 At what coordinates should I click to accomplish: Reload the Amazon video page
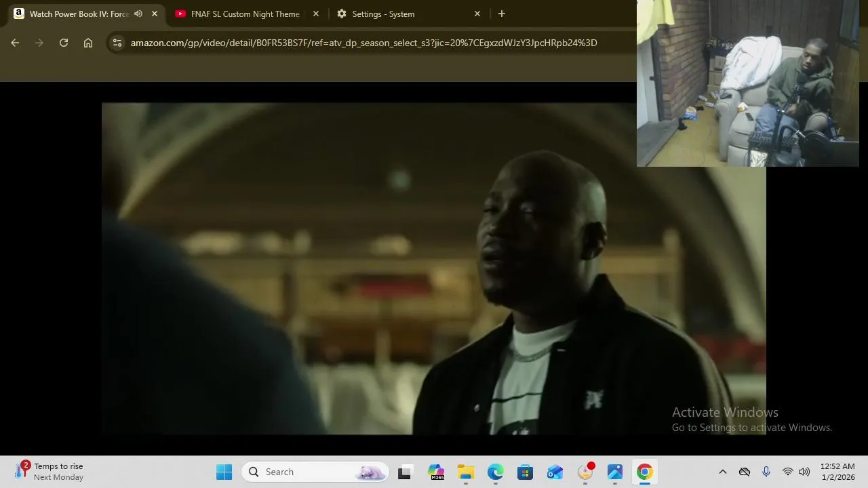click(x=64, y=43)
